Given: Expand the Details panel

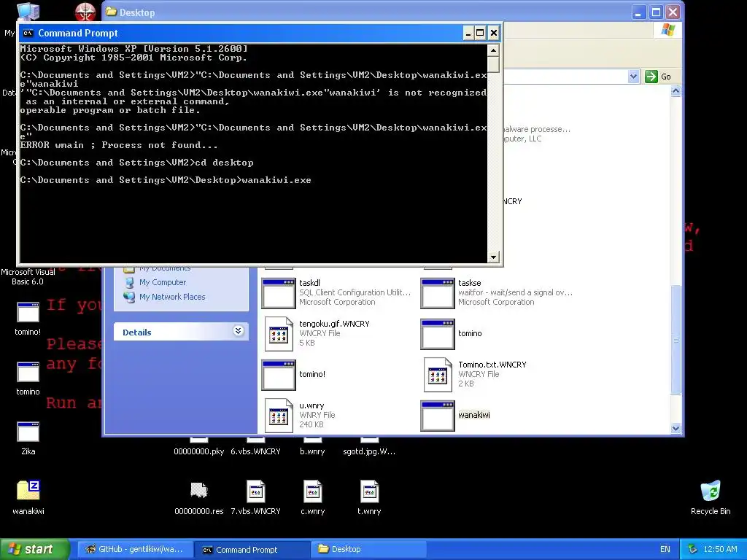Looking at the screenshot, I should (x=239, y=331).
